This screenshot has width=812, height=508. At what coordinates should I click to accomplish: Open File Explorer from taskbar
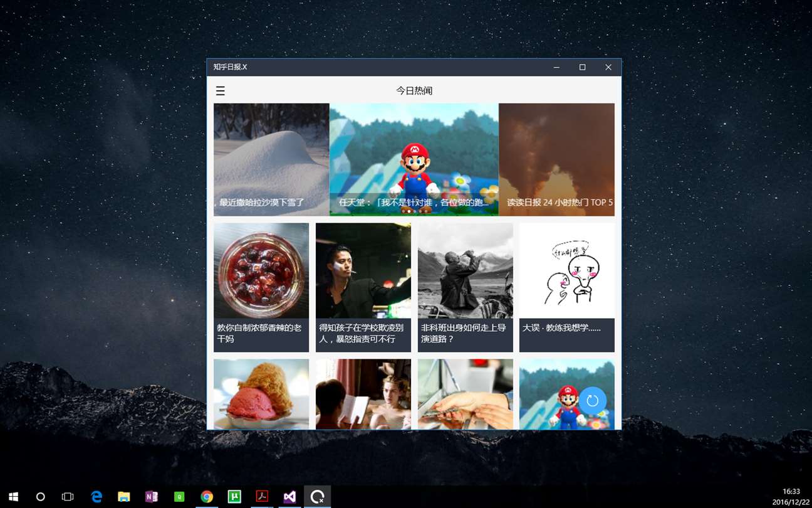tap(124, 497)
